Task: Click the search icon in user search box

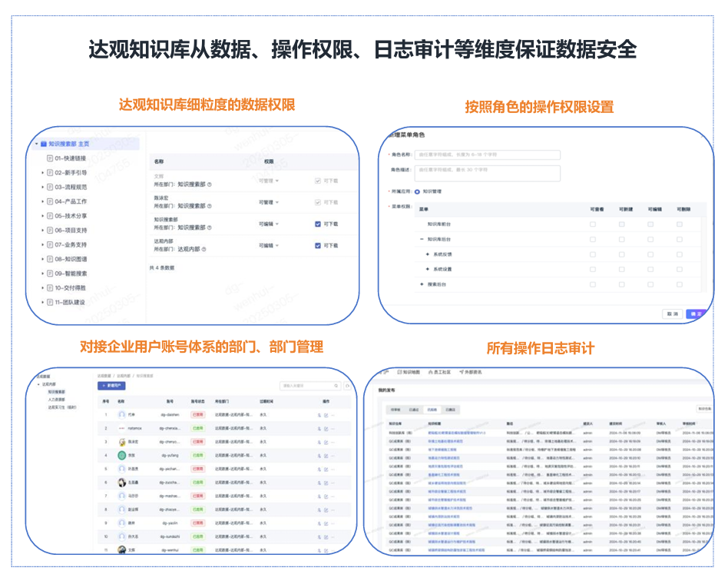Action: click(336, 386)
